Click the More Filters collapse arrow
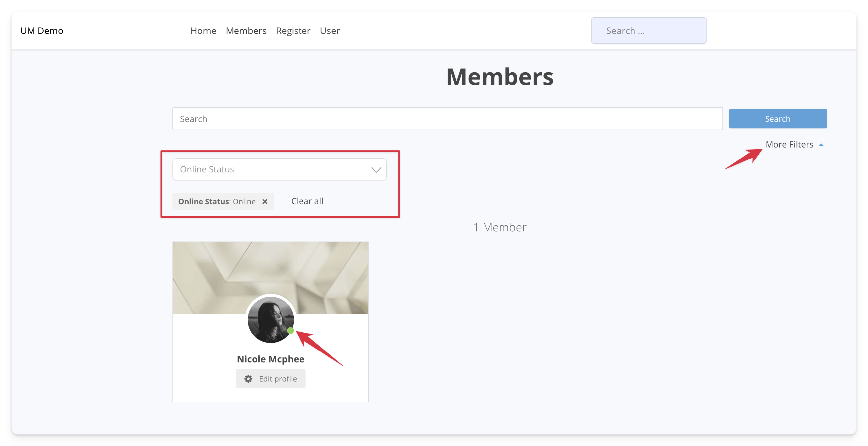This screenshot has width=868, height=446. coord(821,145)
